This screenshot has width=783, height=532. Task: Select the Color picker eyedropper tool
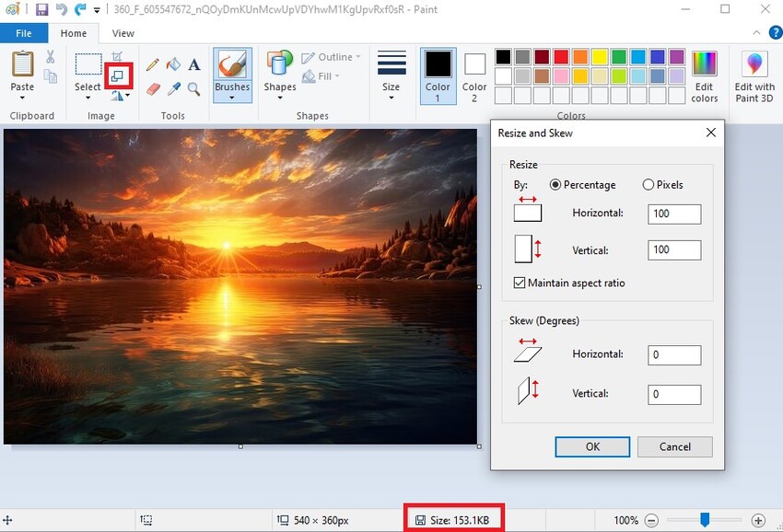click(173, 89)
